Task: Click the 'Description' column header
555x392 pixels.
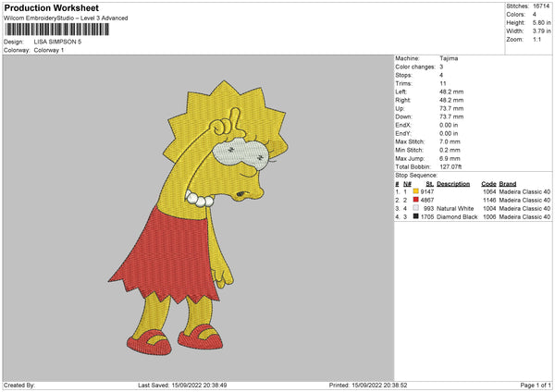Action: point(453,184)
